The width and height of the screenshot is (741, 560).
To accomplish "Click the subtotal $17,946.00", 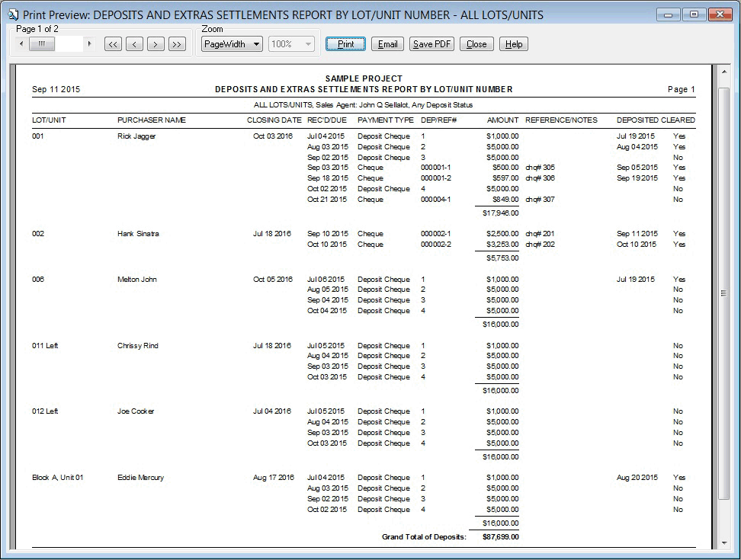I will coord(500,213).
